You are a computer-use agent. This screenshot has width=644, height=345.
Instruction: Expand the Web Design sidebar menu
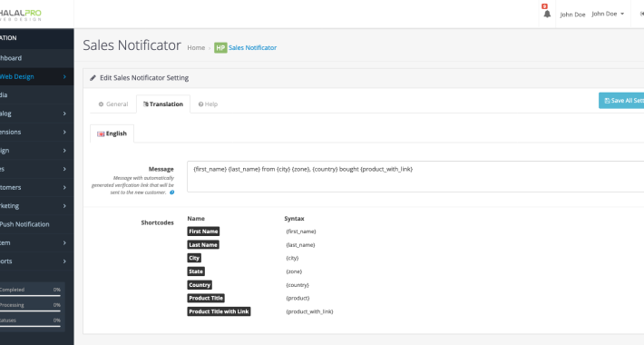pos(37,76)
